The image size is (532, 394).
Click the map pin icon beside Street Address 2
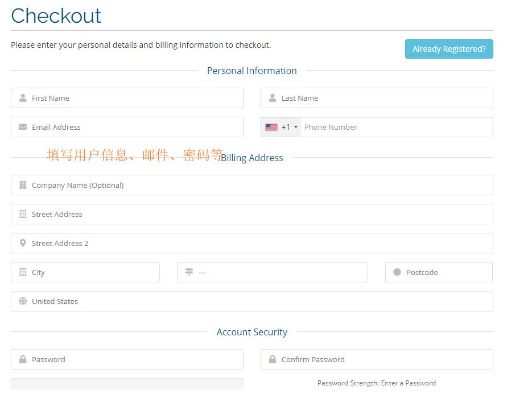click(x=23, y=243)
